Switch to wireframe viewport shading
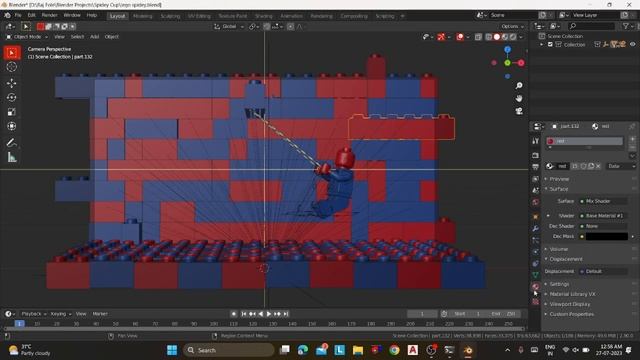This screenshot has height=360, width=640. (489, 37)
